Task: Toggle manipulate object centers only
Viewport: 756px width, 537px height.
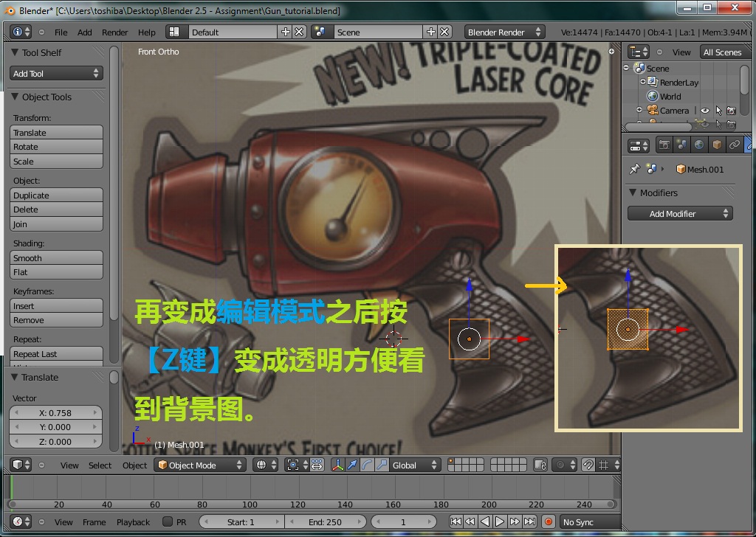Action: click(x=316, y=465)
